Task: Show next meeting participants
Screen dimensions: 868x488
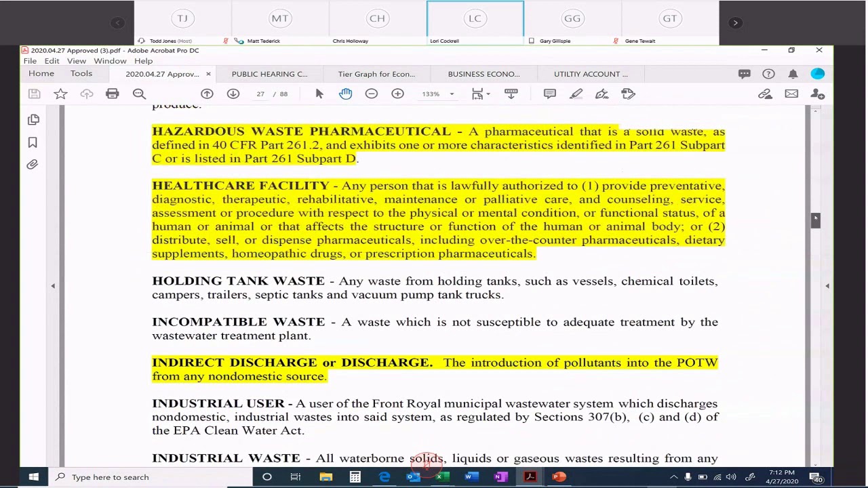Action: coord(735,23)
